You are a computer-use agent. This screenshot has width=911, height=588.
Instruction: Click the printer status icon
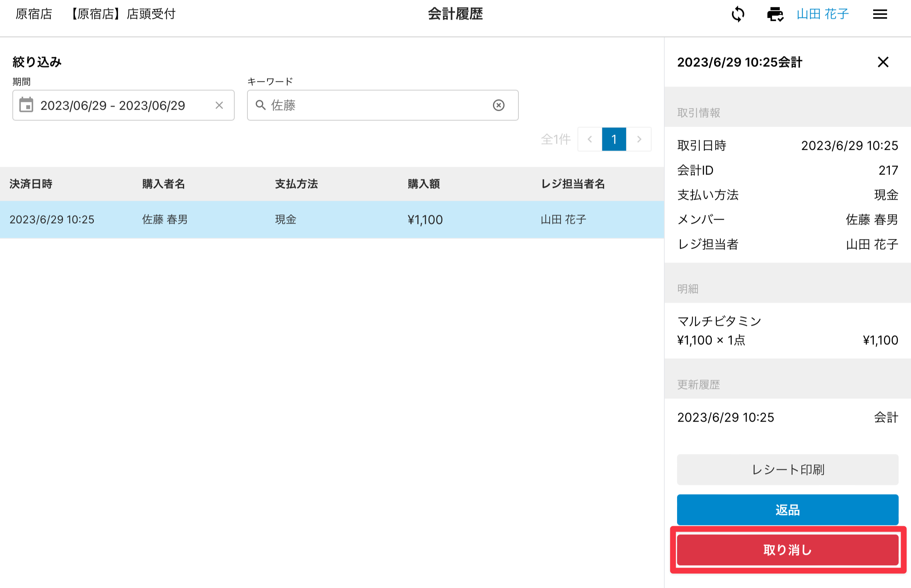[775, 15]
